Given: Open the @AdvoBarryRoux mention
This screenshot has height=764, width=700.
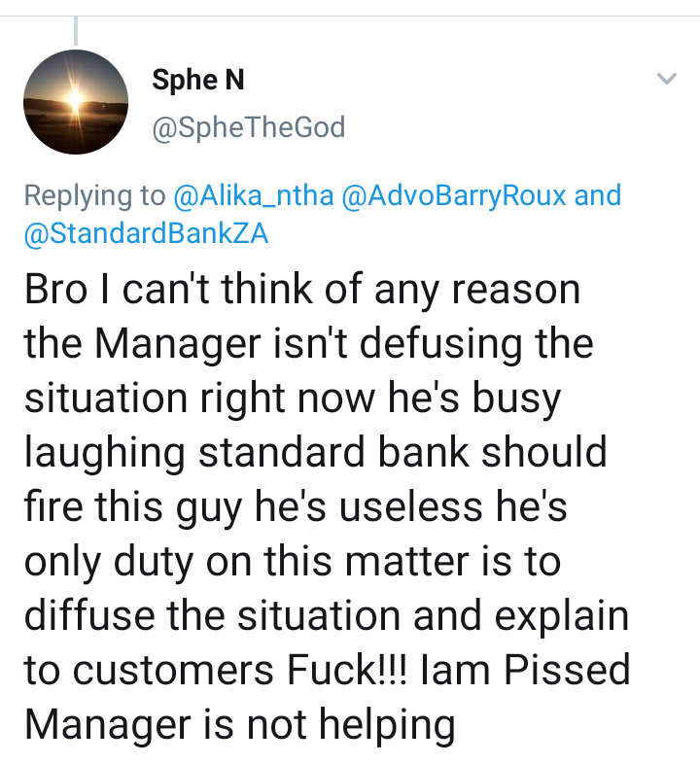Looking at the screenshot, I should pyautogui.click(x=454, y=195).
